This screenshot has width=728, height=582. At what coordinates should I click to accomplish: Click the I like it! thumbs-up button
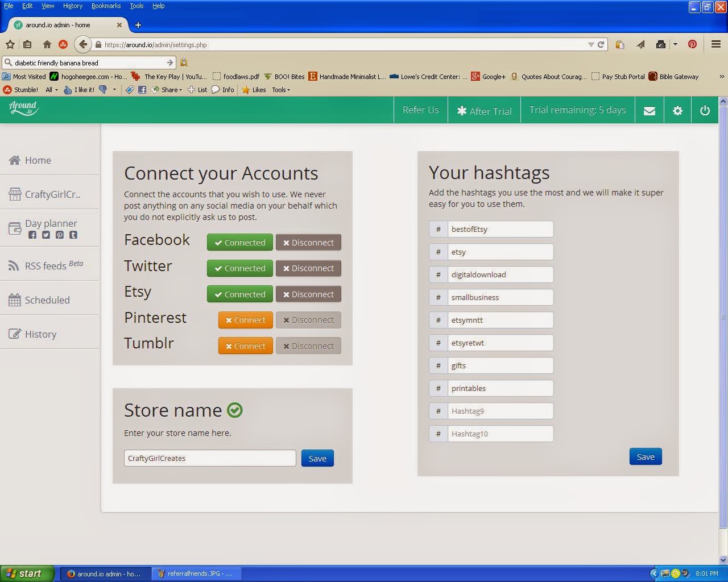pos(78,89)
